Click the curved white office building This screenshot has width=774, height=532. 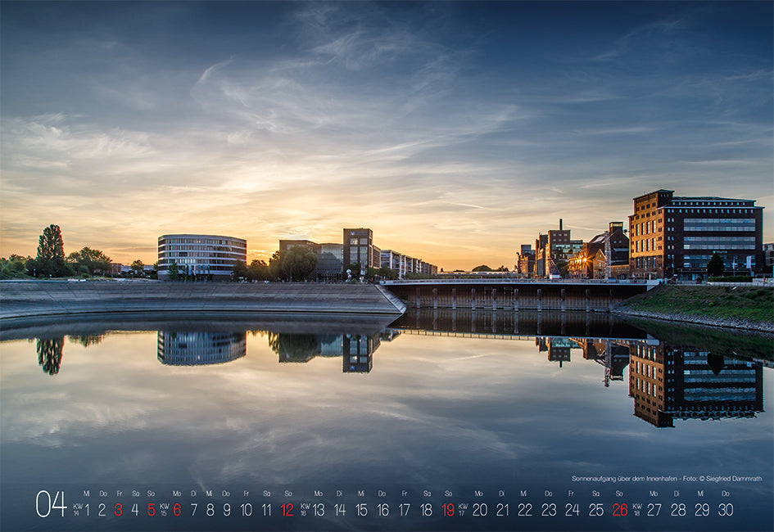(x=201, y=255)
